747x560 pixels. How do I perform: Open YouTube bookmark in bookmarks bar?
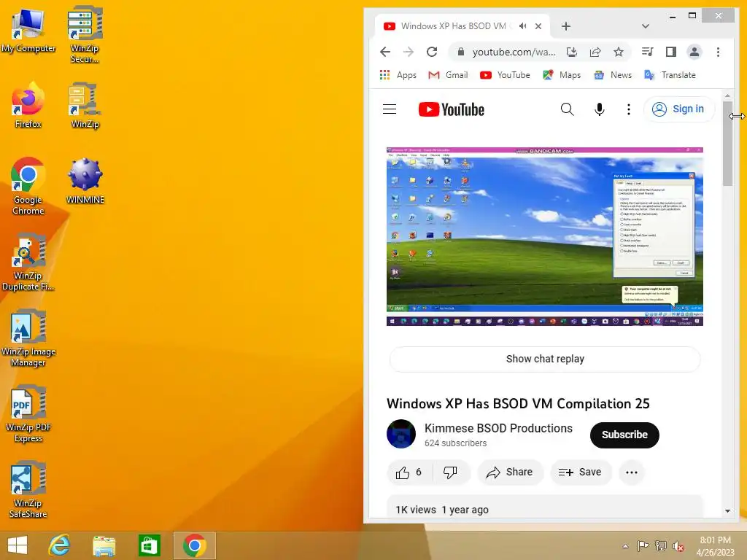[505, 75]
